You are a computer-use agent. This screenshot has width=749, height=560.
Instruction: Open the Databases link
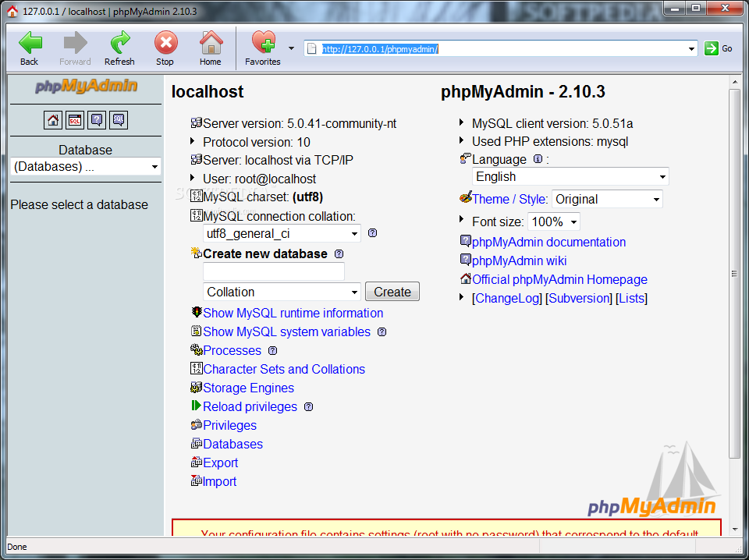[233, 444]
